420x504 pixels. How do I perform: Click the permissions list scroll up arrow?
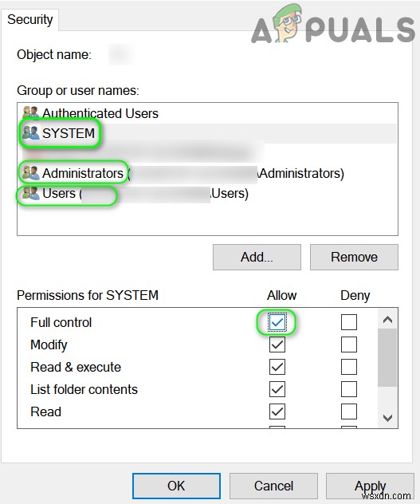point(387,320)
